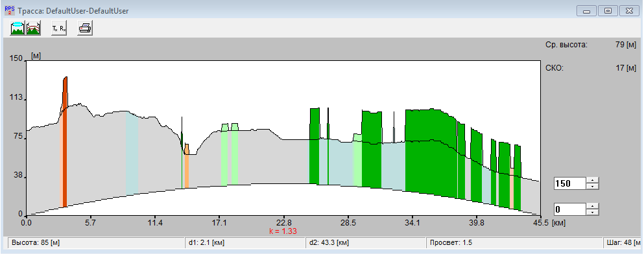Decrease the 0 minimum height value
This screenshot has width=644, height=254.
(592, 212)
